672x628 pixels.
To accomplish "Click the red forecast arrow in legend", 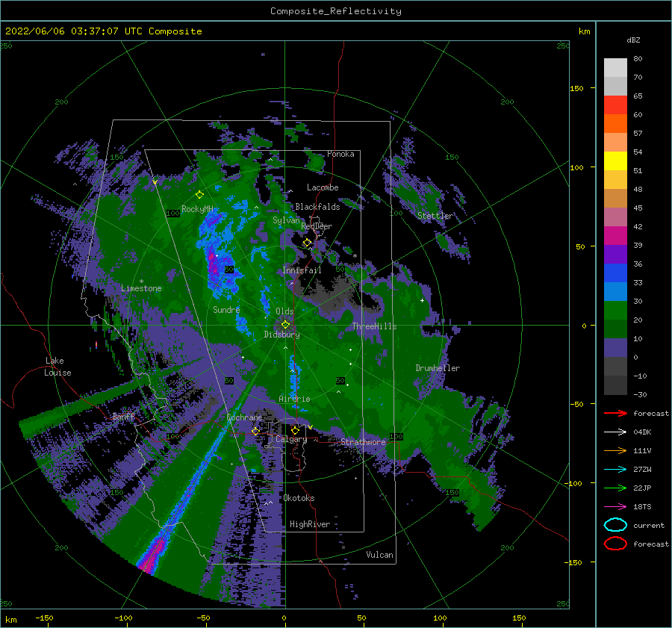I will click(615, 413).
